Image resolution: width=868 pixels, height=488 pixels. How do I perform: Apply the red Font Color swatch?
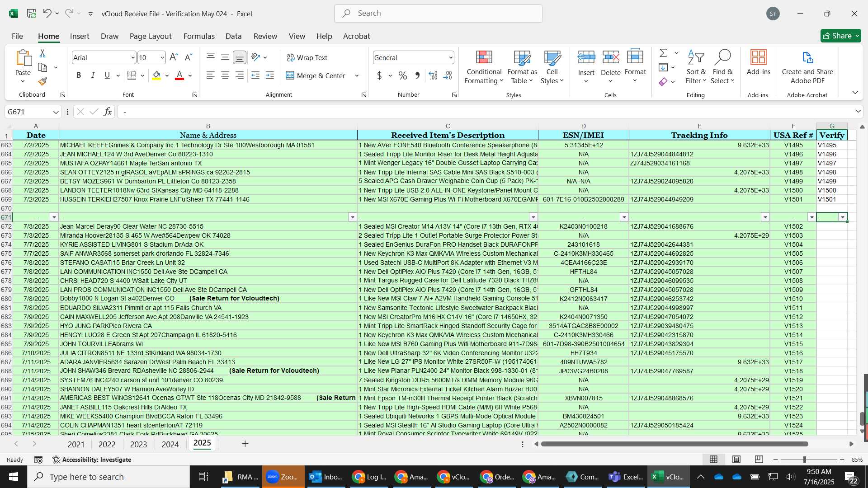tap(179, 75)
